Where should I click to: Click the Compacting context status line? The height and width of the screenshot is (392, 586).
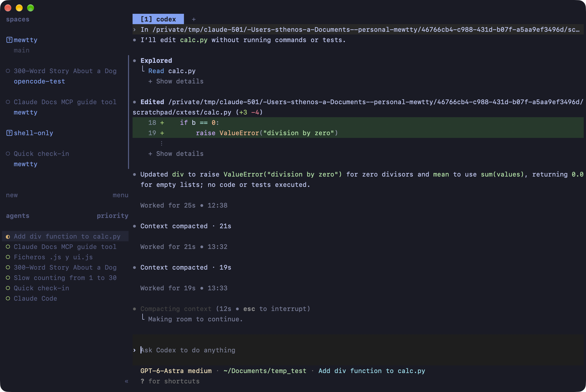click(225, 309)
